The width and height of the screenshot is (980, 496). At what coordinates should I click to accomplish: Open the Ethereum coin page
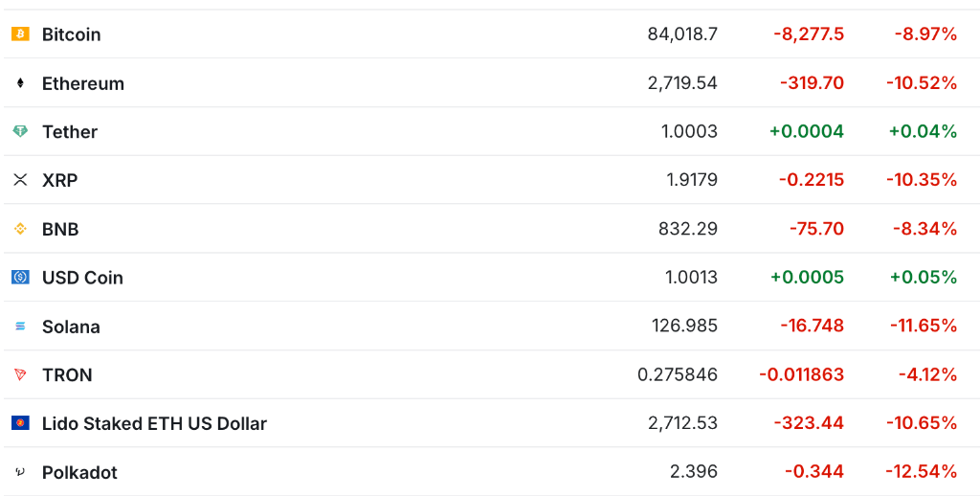[83, 83]
